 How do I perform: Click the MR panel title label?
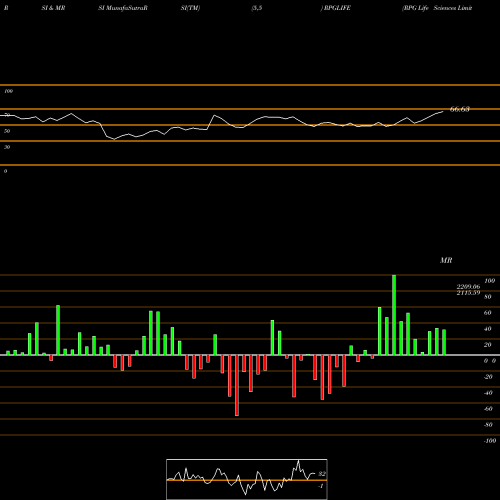pos(446,260)
